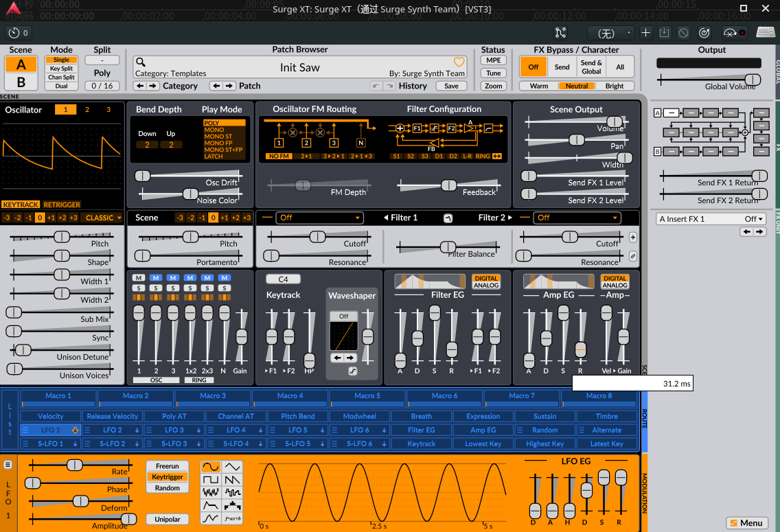Expand S-LFO 3 modulation source arrow

(x=198, y=444)
